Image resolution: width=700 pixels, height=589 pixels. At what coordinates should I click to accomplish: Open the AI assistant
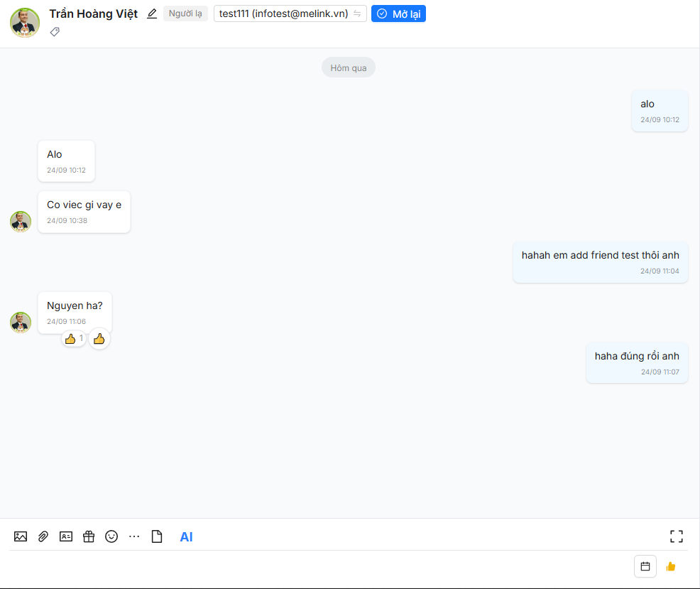point(186,536)
